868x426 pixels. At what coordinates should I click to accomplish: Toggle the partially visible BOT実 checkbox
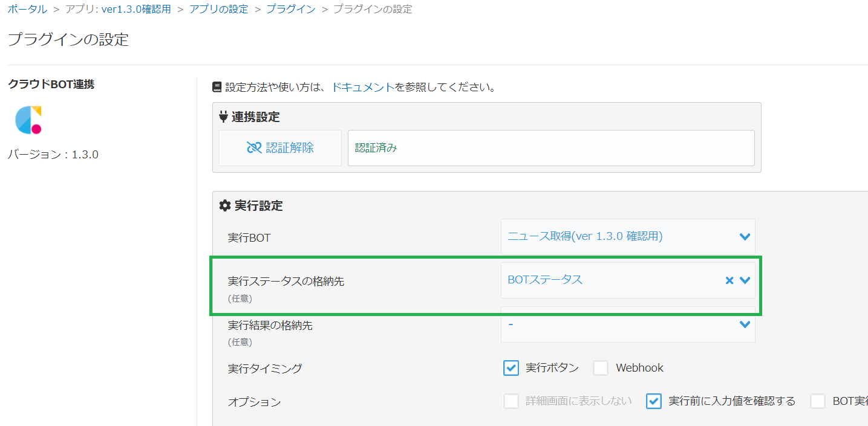coord(818,401)
